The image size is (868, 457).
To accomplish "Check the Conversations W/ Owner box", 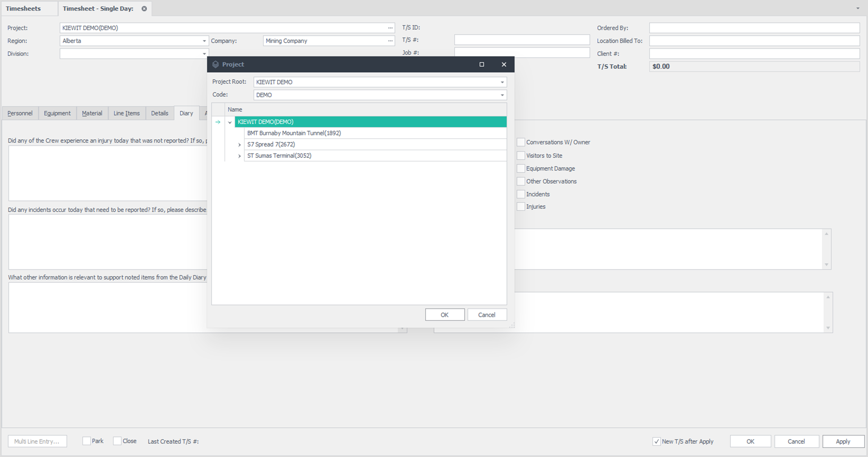I will click(x=521, y=142).
